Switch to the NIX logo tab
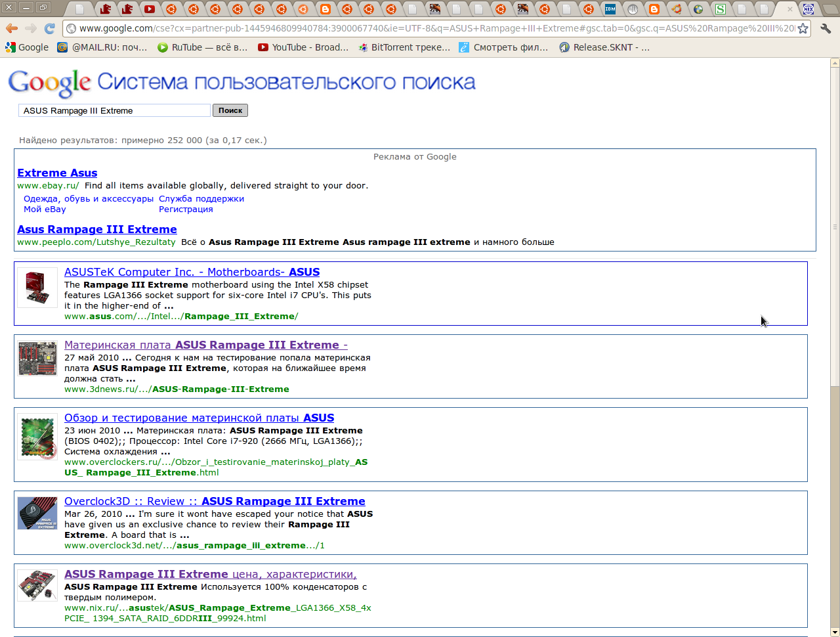Screen dimensions: 840x637 (808, 9)
